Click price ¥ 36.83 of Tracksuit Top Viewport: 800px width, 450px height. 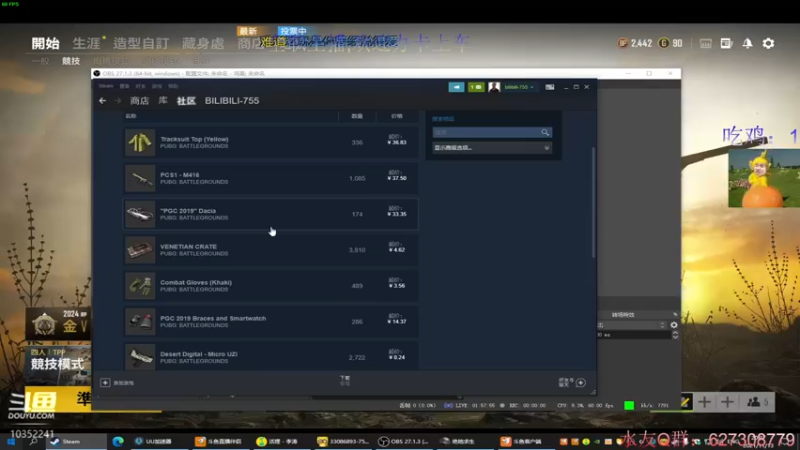coord(397,142)
